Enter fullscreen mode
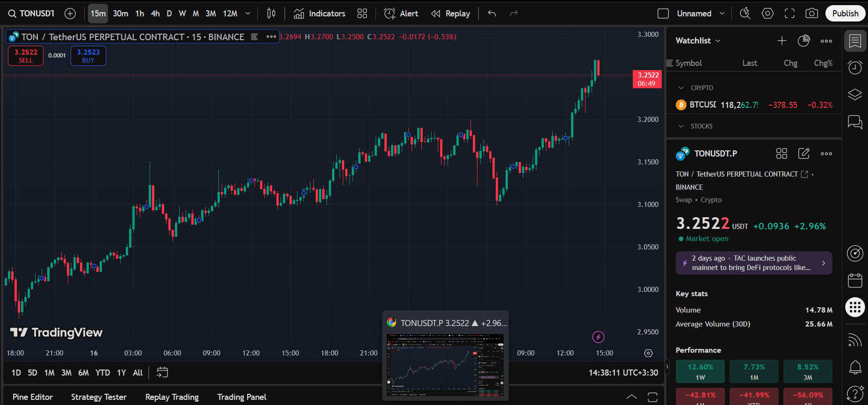The image size is (868, 405). click(790, 14)
